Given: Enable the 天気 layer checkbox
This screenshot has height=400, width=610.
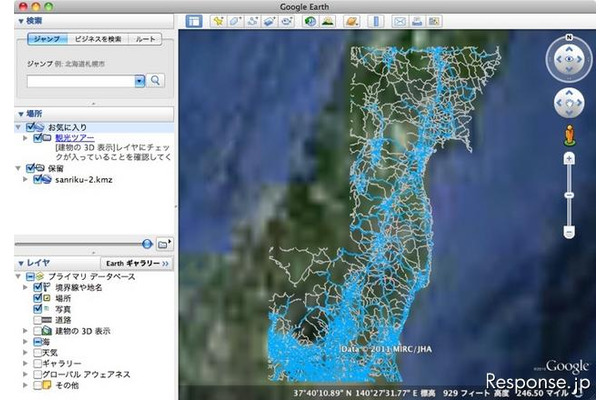Looking at the screenshot, I should point(37,353).
